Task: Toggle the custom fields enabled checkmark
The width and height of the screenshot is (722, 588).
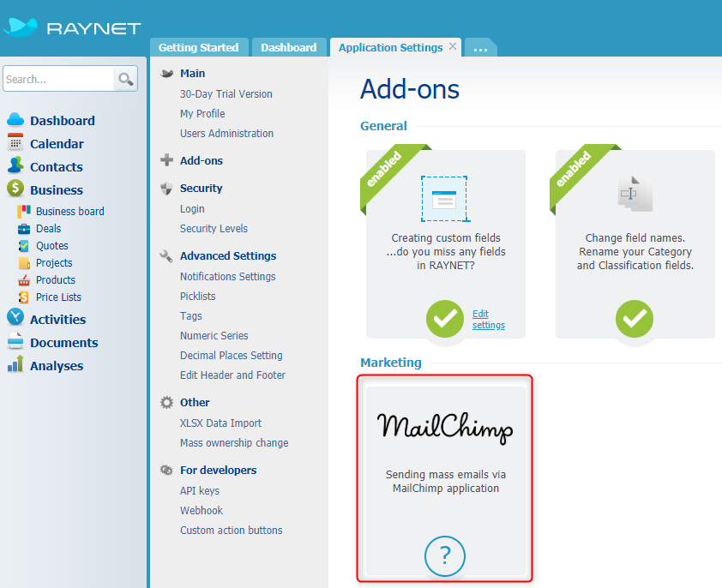Action: (x=445, y=319)
